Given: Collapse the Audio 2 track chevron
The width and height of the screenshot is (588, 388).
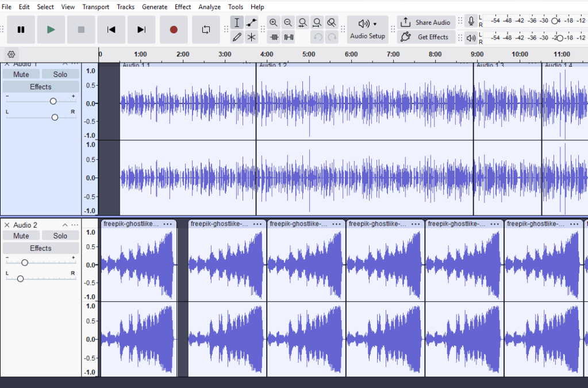Looking at the screenshot, I should tap(65, 225).
